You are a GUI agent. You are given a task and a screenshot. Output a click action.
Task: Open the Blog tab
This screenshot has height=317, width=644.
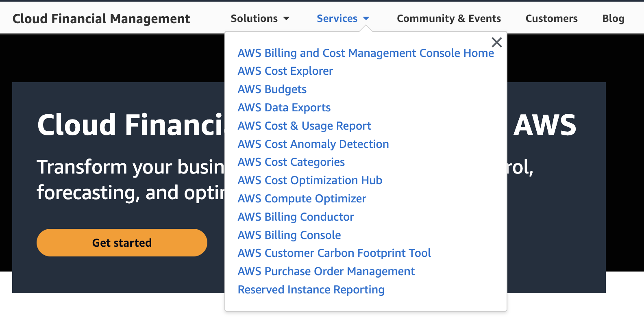(613, 19)
